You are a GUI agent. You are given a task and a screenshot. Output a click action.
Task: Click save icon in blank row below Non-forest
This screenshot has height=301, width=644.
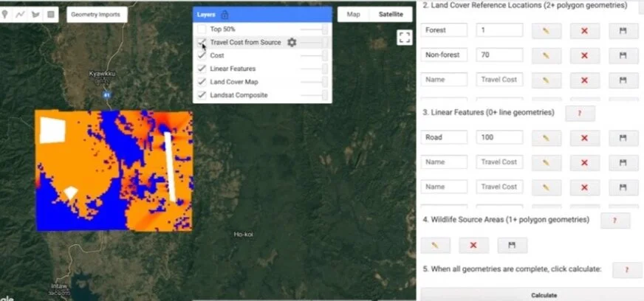(x=623, y=80)
